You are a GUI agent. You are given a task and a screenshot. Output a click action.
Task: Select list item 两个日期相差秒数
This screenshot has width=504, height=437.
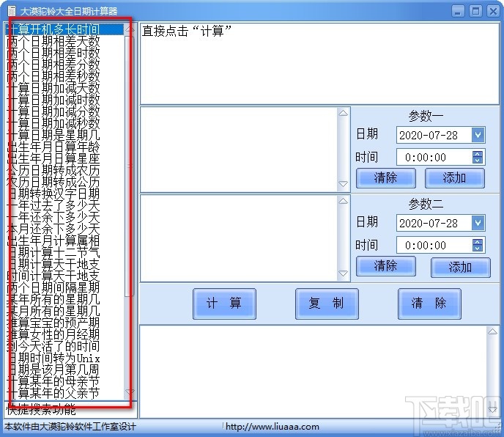click(x=64, y=76)
